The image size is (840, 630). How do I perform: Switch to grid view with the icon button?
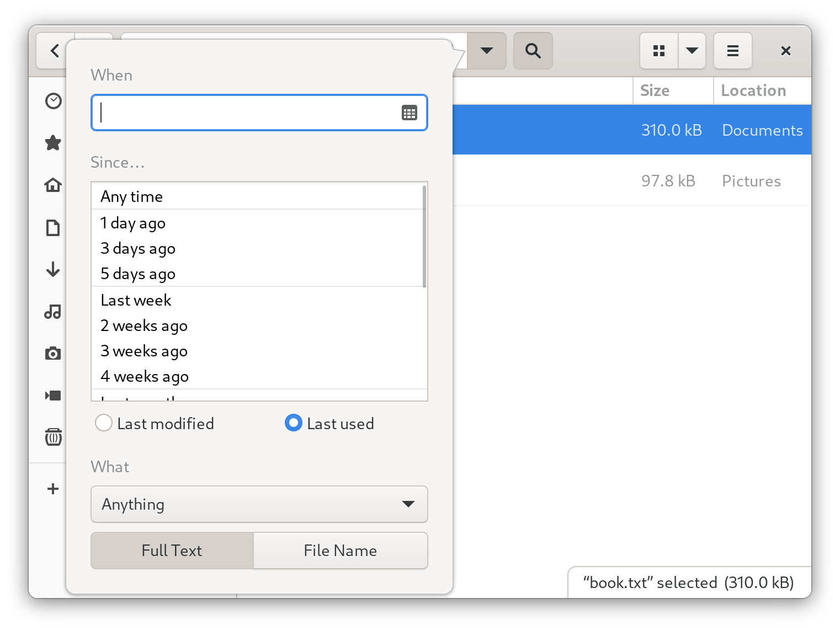pos(659,51)
